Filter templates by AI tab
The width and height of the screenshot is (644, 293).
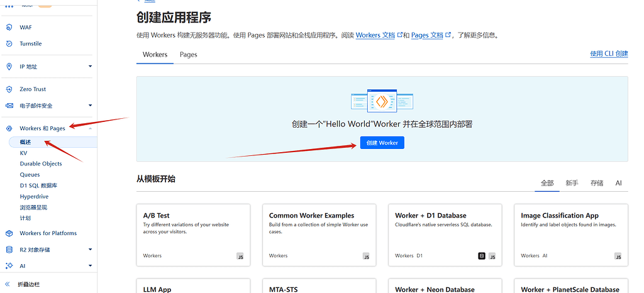pos(619,184)
